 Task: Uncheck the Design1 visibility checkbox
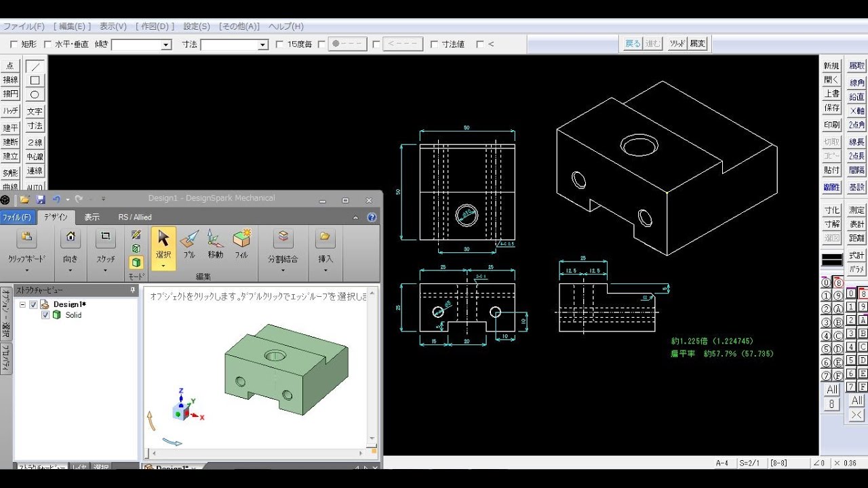point(33,305)
